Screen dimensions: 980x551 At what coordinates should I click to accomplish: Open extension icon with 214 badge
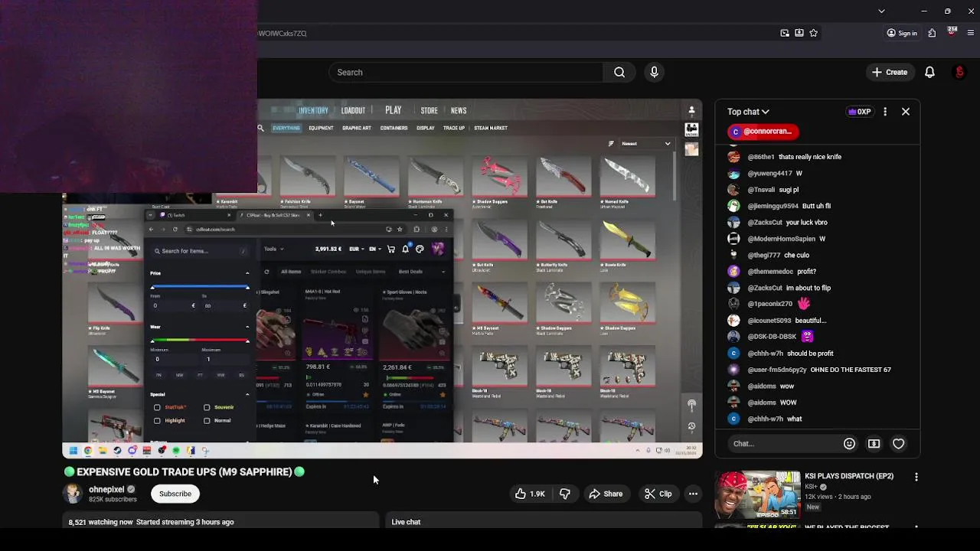pyautogui.click(x=952, y=32)
